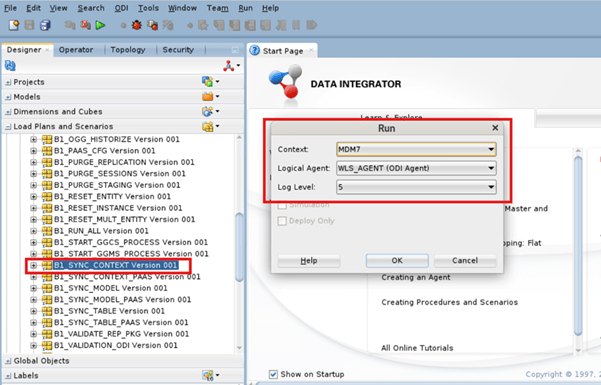Expand the Projects section

tap(8, 82)
